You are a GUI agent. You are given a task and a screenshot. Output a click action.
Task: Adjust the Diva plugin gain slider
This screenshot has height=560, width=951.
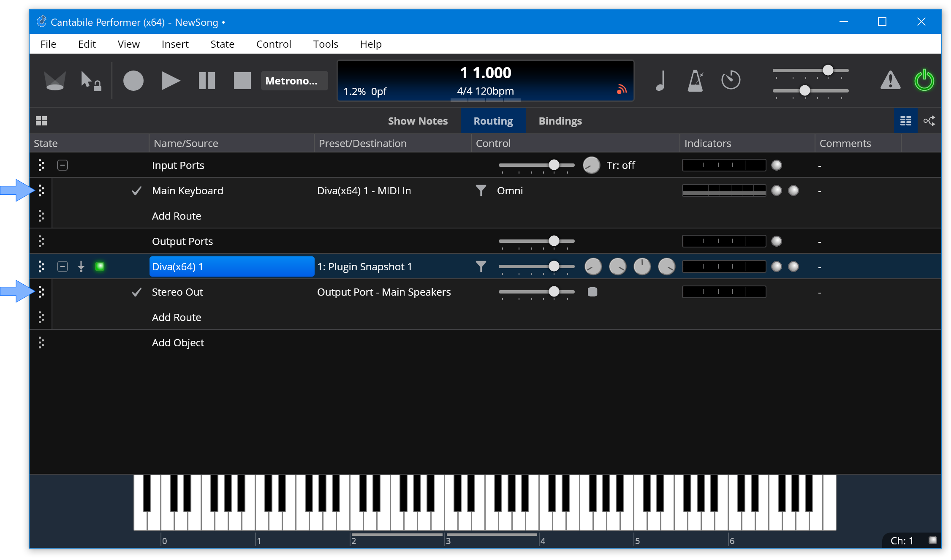(536, 266)
